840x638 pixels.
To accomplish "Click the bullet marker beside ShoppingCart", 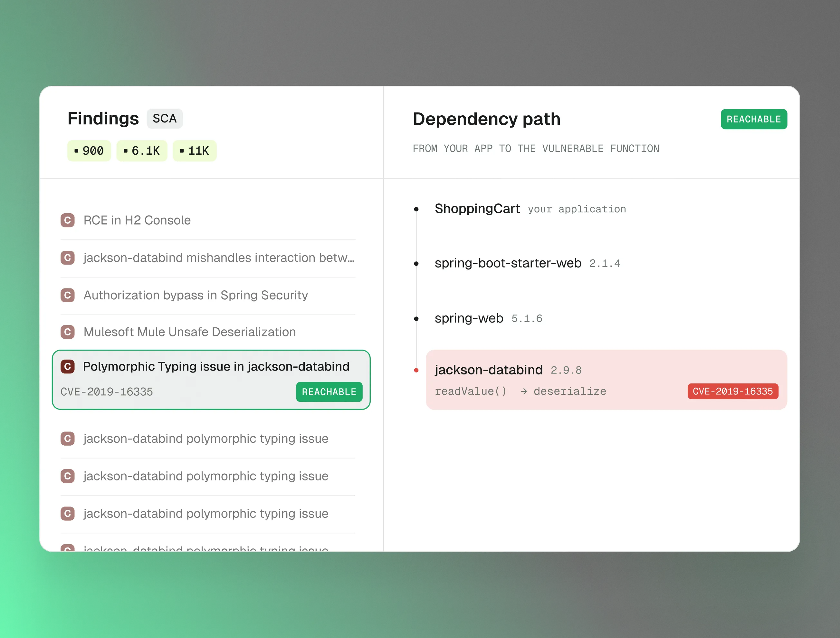I will pyautogui.click(x=416, y=209).
